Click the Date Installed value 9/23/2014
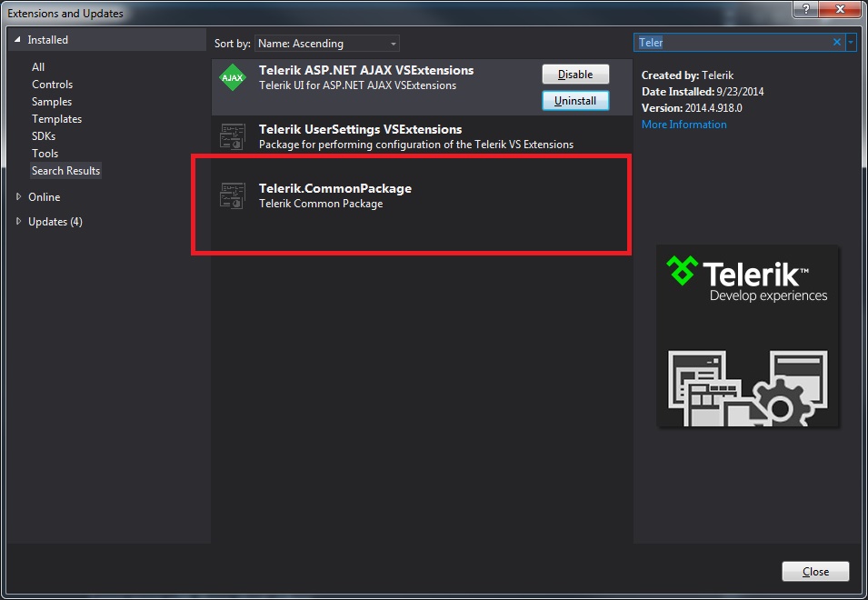Image resolution: width=868 pixels, height=600 pixels. [x=740, y=91]
